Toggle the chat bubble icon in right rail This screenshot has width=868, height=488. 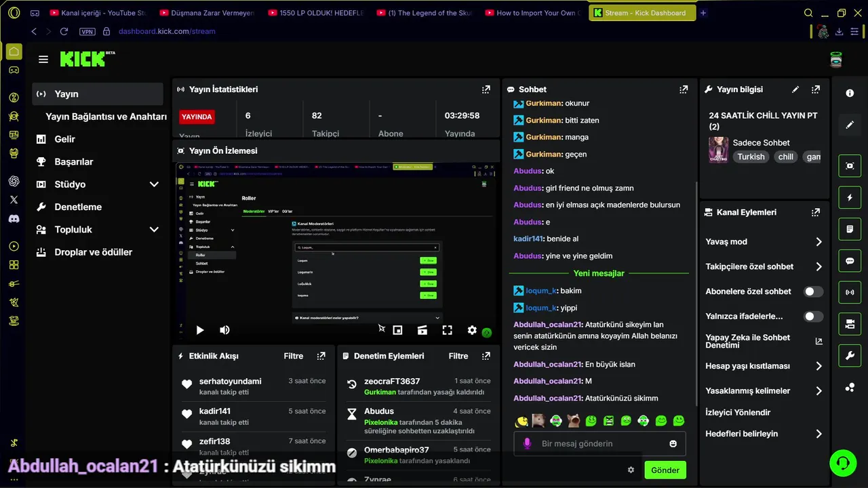(850, 261)
